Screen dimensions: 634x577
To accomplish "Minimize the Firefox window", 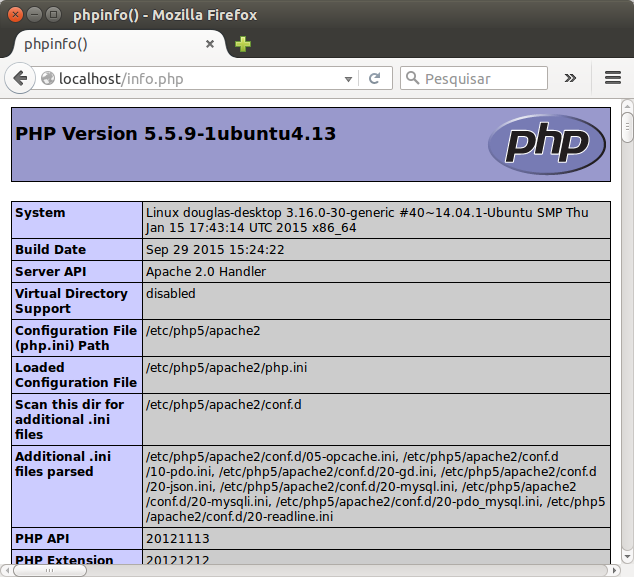I will coord(34,15).
